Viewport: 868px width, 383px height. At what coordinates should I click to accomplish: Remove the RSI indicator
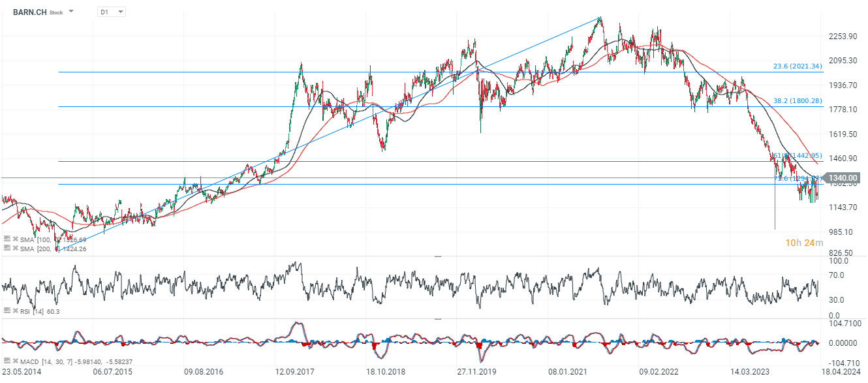[x=15, y=311]
